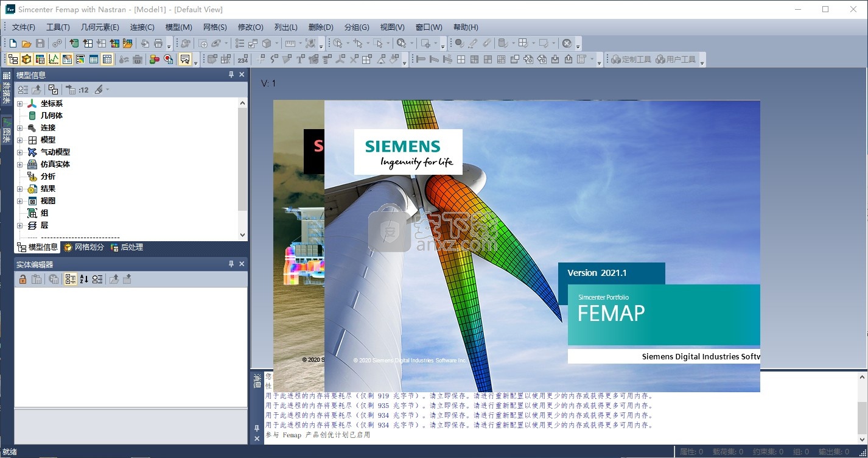The width and height of the screenshot is (868, 458).
Task: Expand the 模型 tree node
Action: pyautogui.click(x=19, y=140)
